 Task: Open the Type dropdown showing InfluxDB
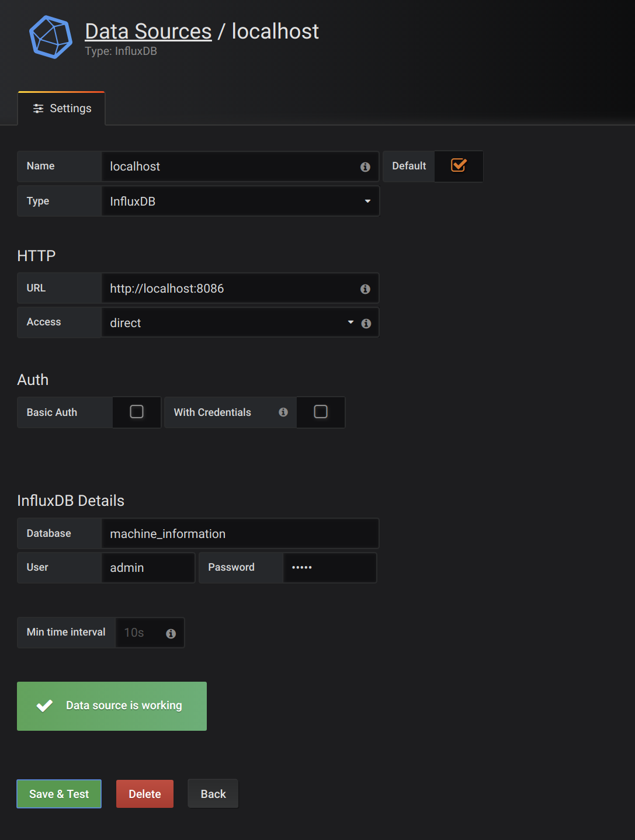241,202
